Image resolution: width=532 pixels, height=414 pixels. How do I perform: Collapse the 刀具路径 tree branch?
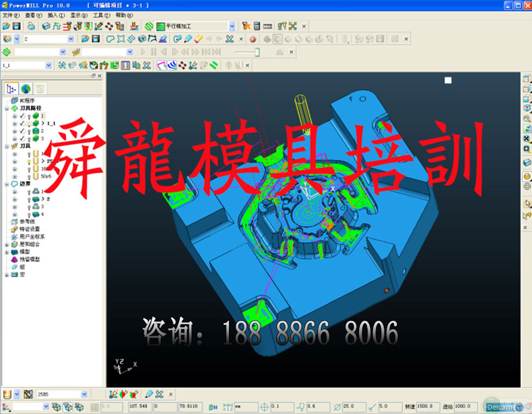(7, 108)
